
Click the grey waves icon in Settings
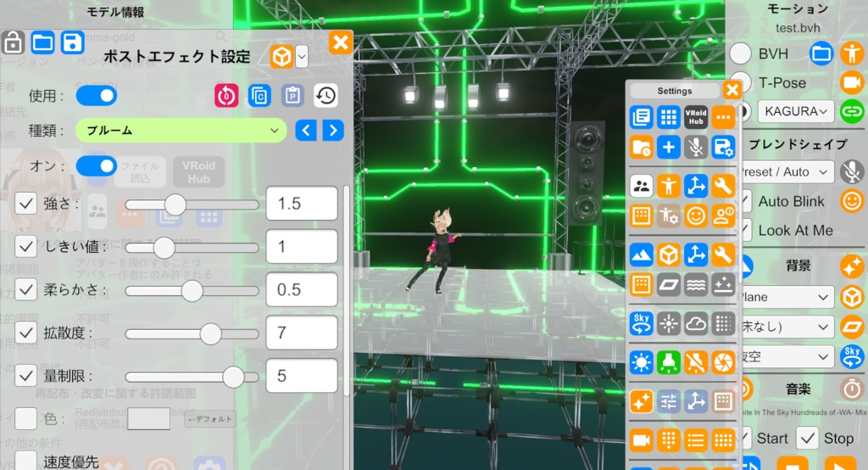coord(696,285)
